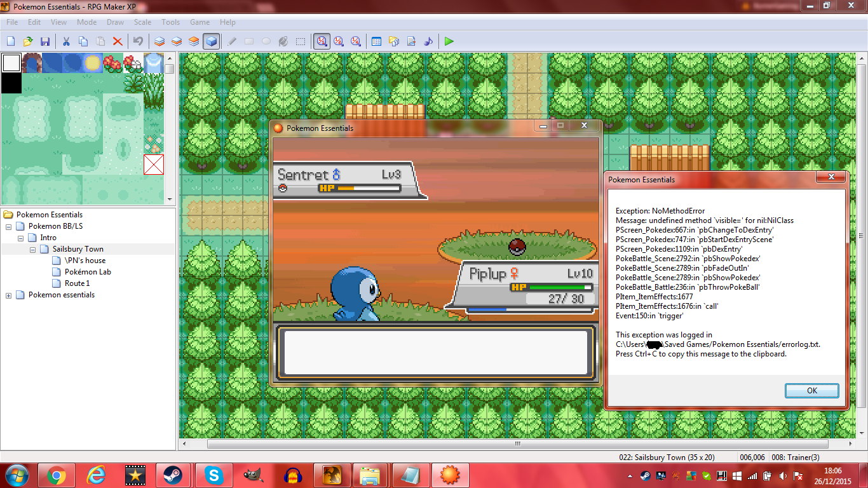Copy with the toolbar copy icon

coord(83,41)
